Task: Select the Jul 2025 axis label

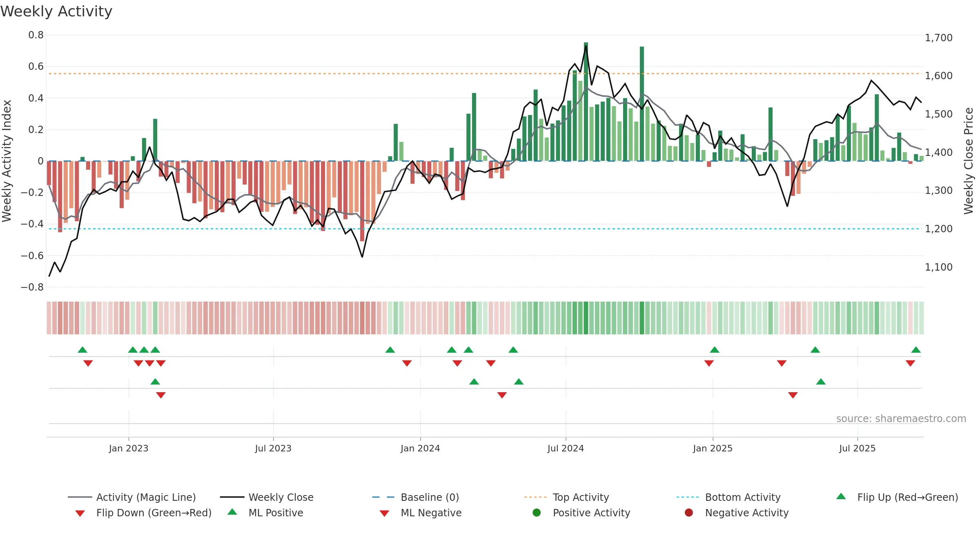Action: (x=857, y=449)
